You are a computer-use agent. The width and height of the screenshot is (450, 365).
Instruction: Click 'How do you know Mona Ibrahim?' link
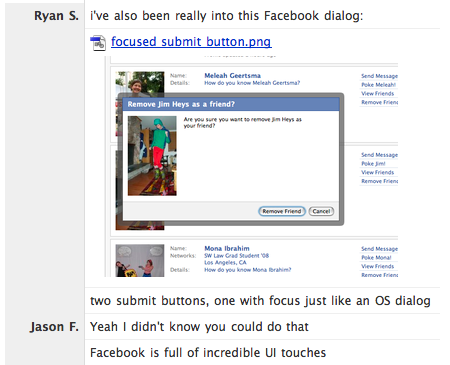(248, 270)
